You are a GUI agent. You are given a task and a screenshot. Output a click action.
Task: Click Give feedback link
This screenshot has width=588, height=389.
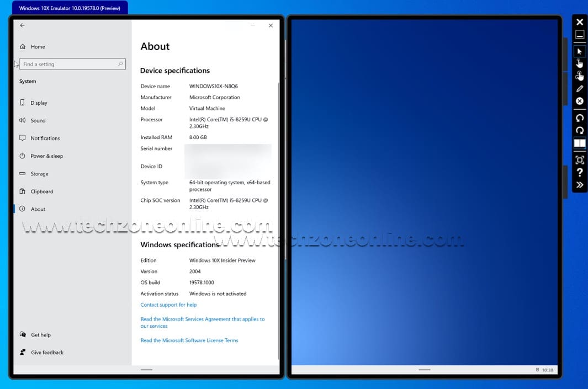pyautogui.click(x=47, y=352)
